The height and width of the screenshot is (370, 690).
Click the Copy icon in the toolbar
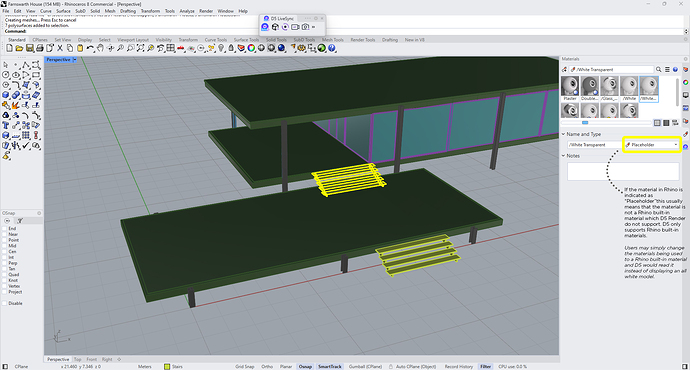pos(70,48)
